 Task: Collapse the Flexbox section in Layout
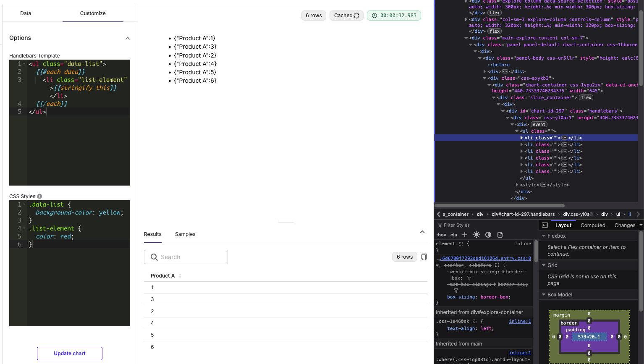tap(544, 236)
